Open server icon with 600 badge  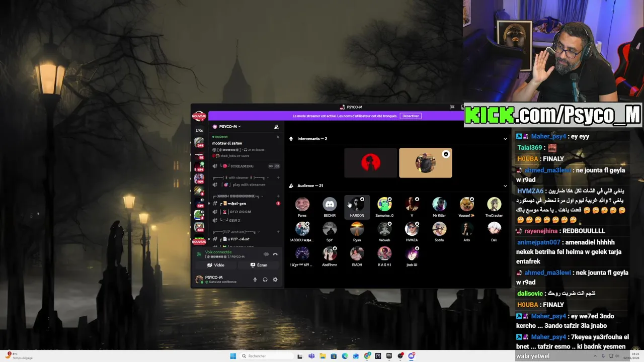(199, 227)
